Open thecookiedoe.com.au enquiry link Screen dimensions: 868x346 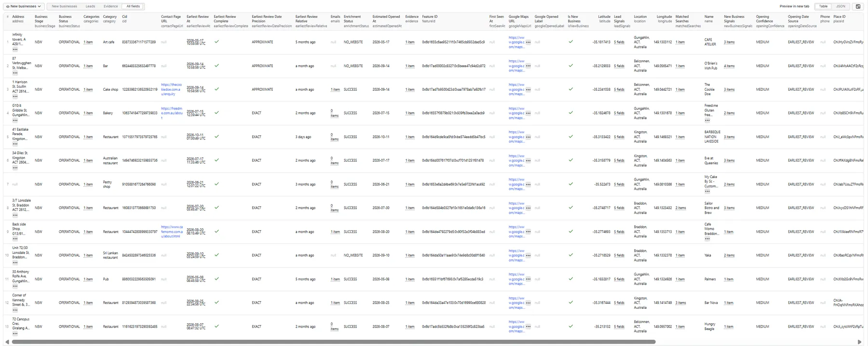click(x=171, y=89)
